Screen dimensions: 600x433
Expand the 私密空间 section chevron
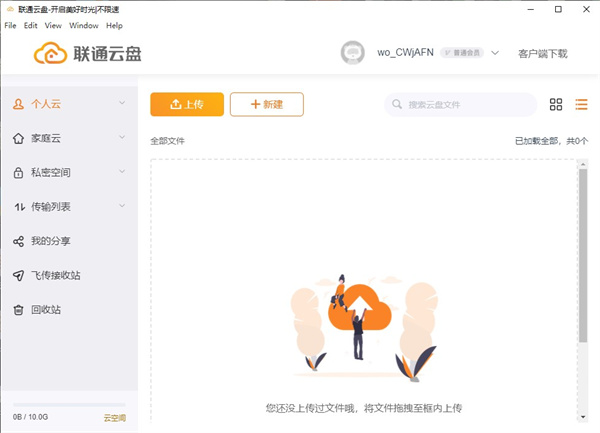click(x=122, y=171)
